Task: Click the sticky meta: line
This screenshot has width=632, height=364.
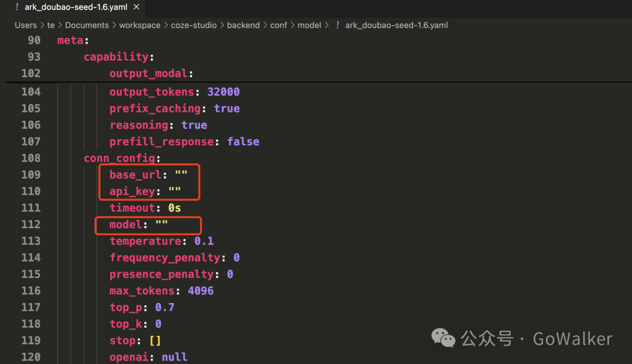Action: [73, 40]
